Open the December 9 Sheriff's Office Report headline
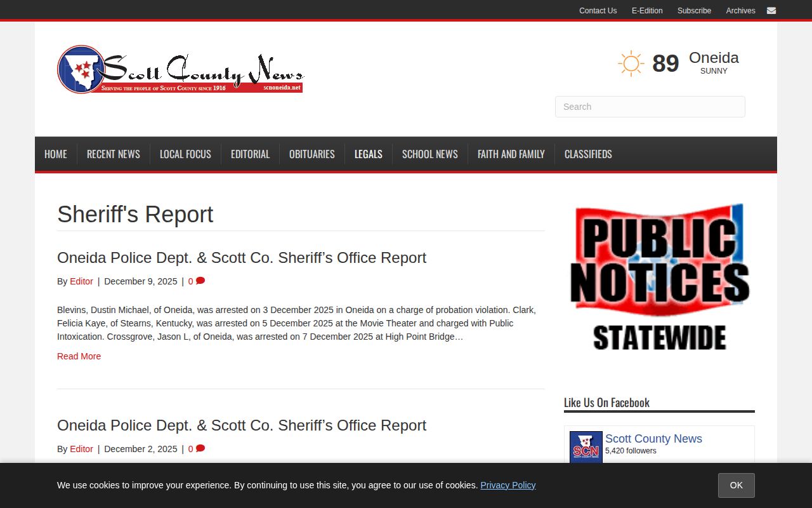This screenshot has height=508, width=812. click(x=242, y=258)
